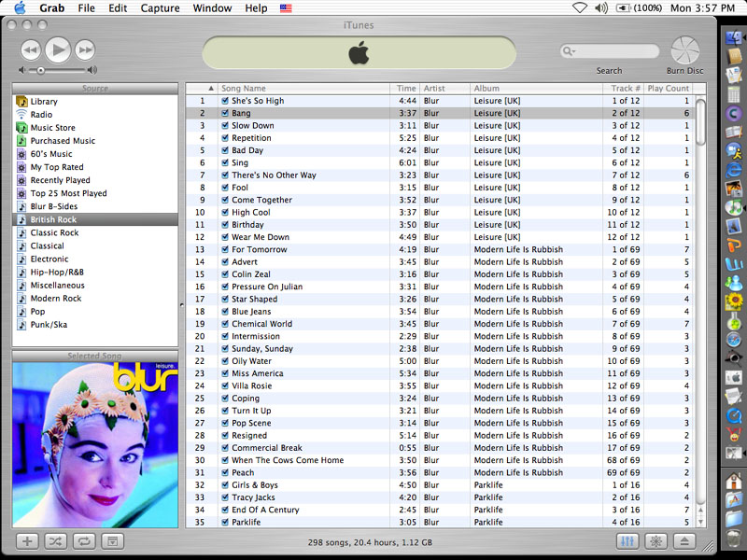Open the Capture menu
747x560 pixels.
pos(160,8)
